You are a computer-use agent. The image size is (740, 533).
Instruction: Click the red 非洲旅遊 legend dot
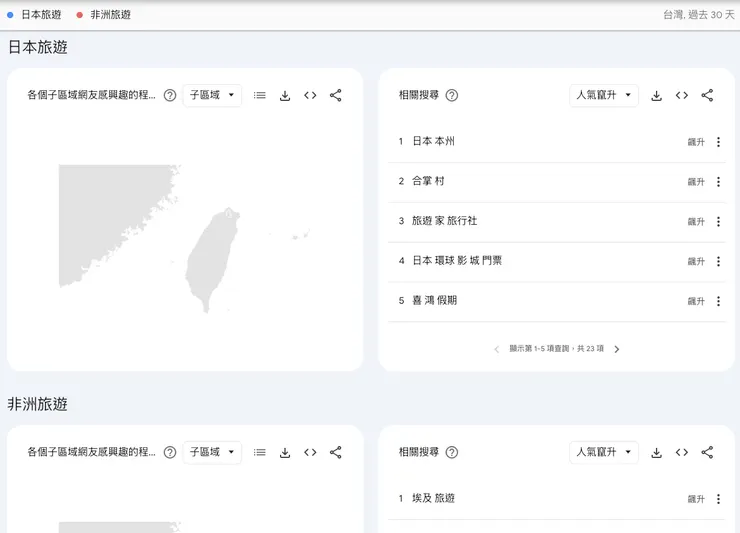80,15
